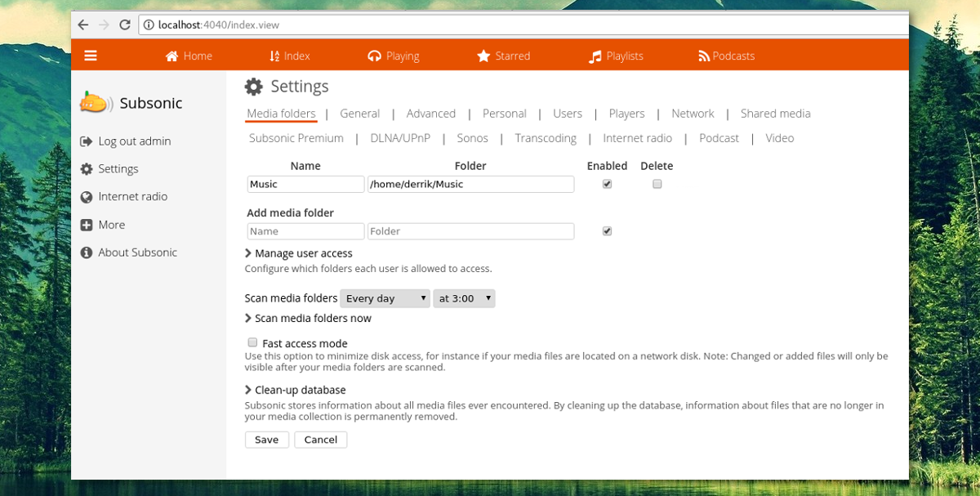
Task: Open the Shared media tab
Action: (x=776, y=114)
